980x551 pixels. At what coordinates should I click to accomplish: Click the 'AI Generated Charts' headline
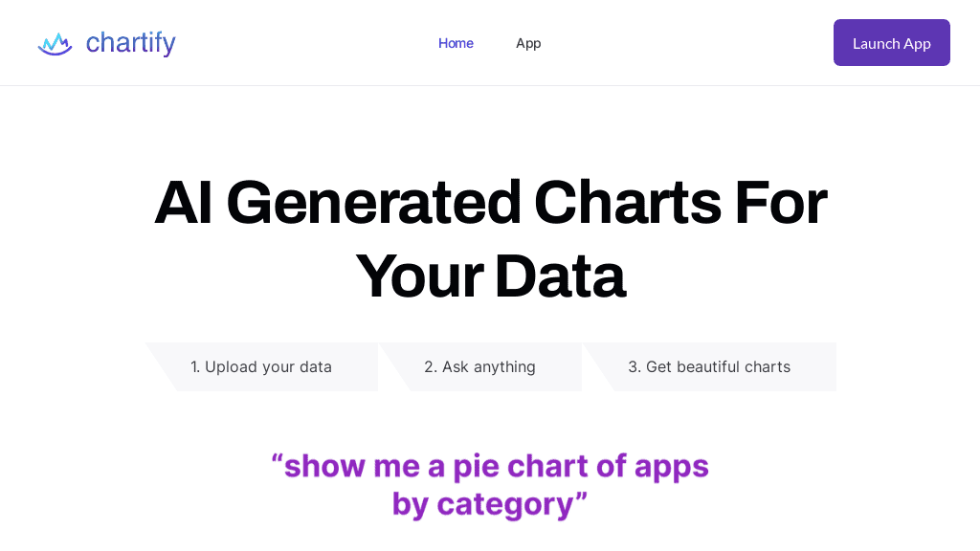pos(490,239)
